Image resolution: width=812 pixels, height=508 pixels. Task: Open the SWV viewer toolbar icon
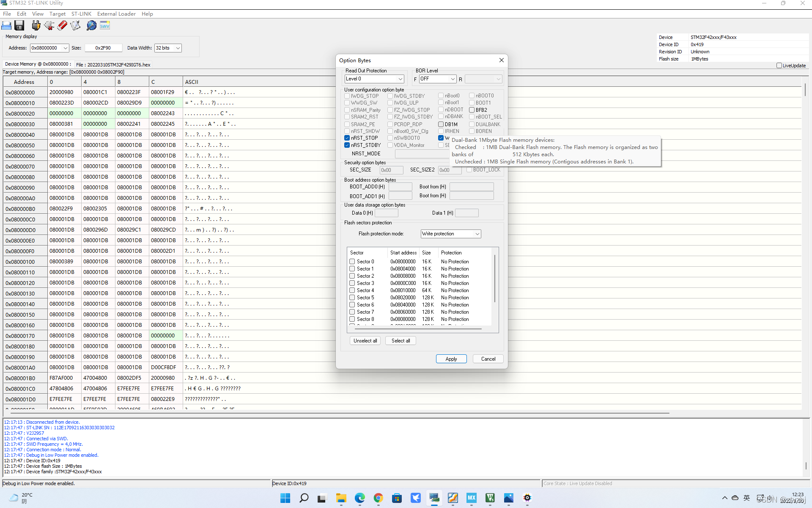click(105, 25)
